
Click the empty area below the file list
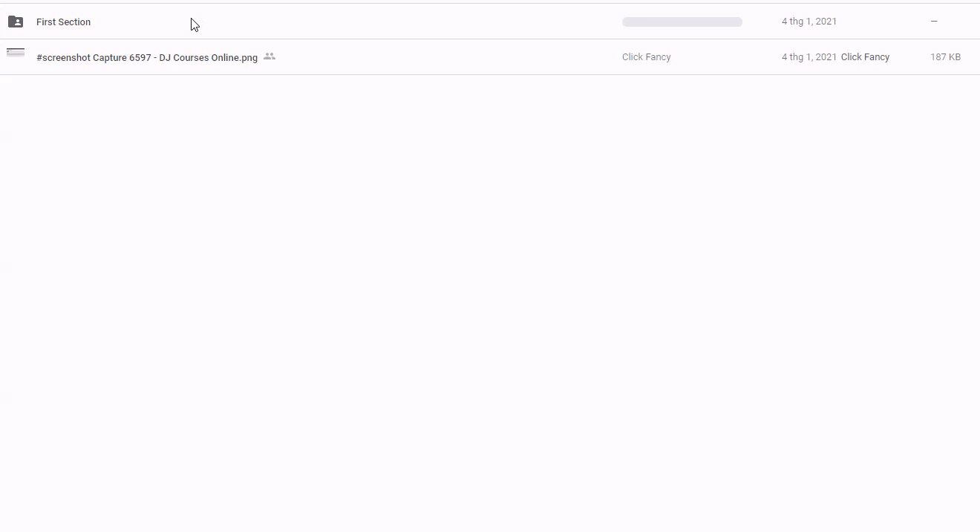490,297
